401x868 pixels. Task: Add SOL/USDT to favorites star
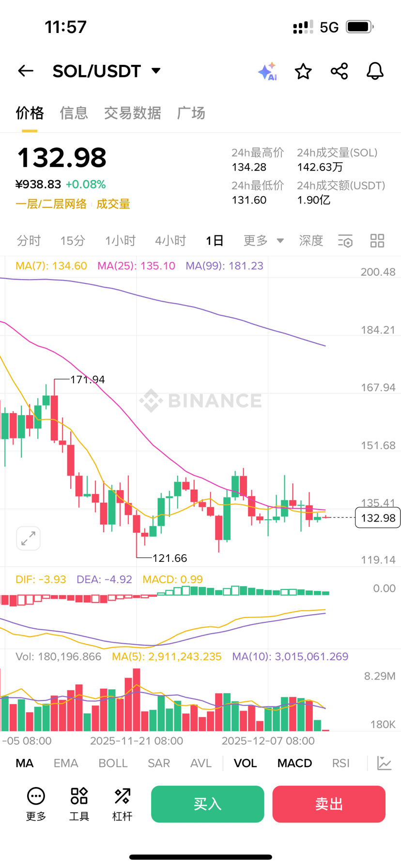303,71
